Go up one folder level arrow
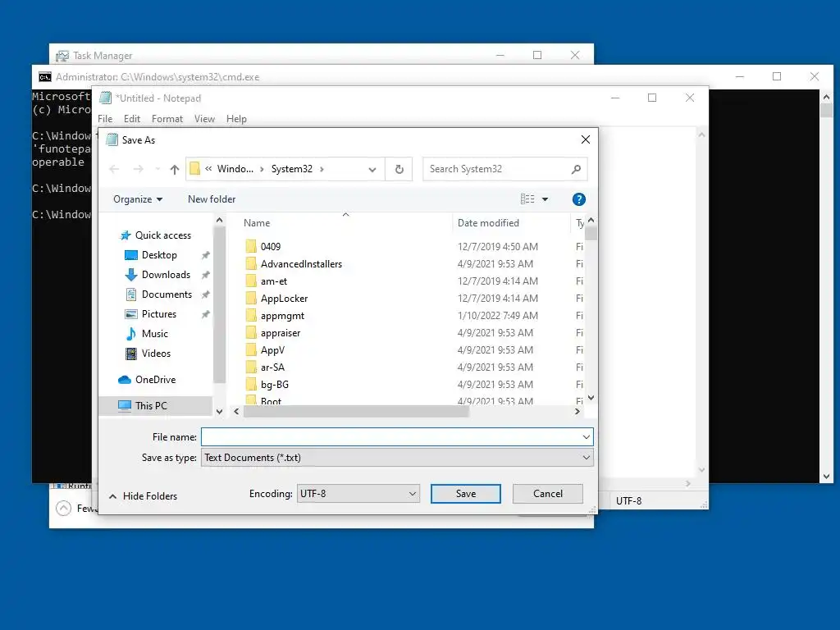 tap(174, 169)
